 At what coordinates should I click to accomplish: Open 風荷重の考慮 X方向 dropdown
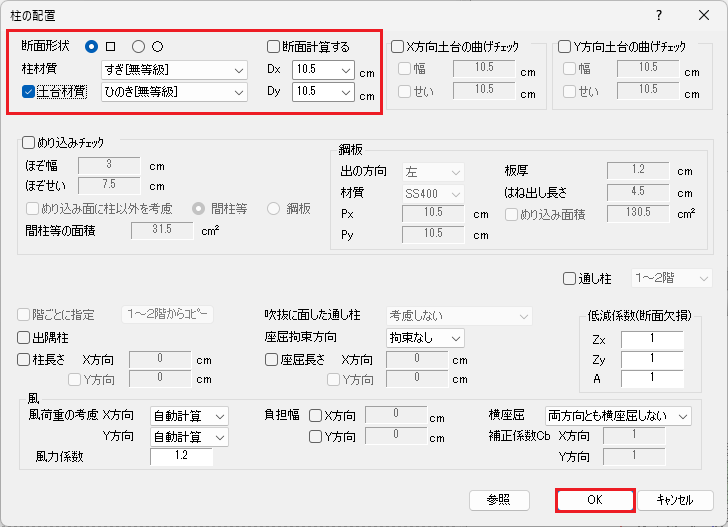189,415
